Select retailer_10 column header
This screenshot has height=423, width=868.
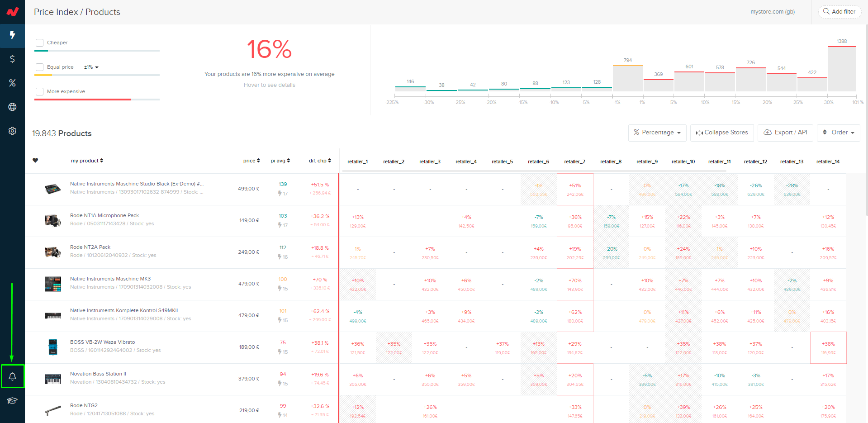[683, 162]
